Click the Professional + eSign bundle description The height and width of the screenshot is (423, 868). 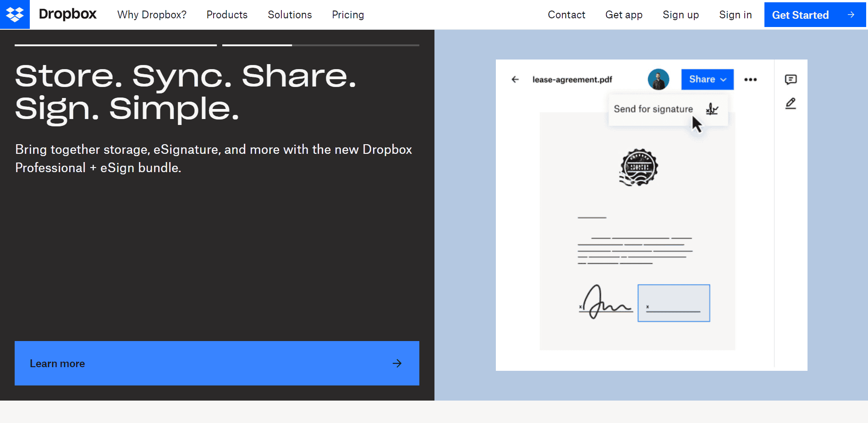pyautogui.click(x=214, y=158)
